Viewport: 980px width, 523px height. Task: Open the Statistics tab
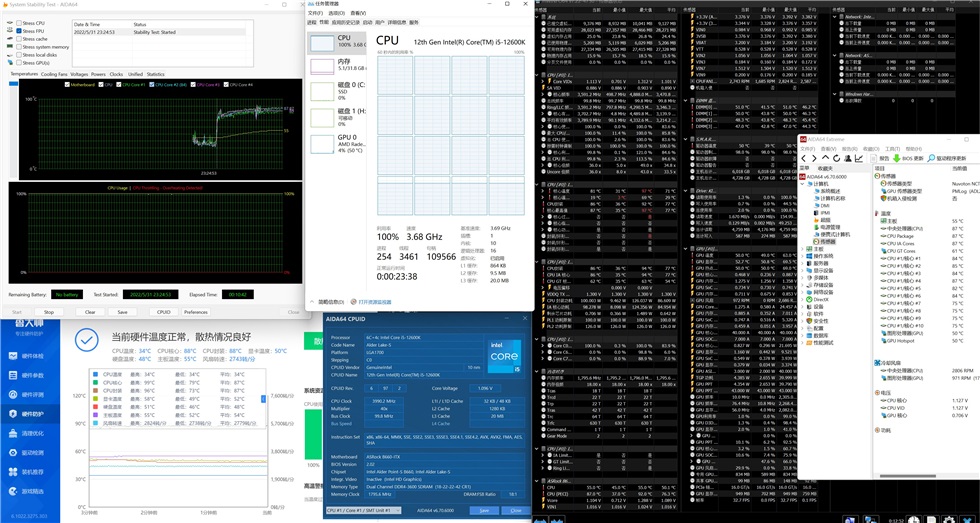pos(156,74)
